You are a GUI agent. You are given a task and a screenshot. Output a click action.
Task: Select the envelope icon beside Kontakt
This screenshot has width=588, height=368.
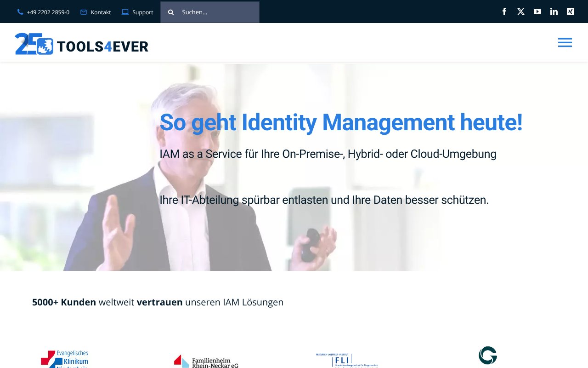[x=83, y=11]
